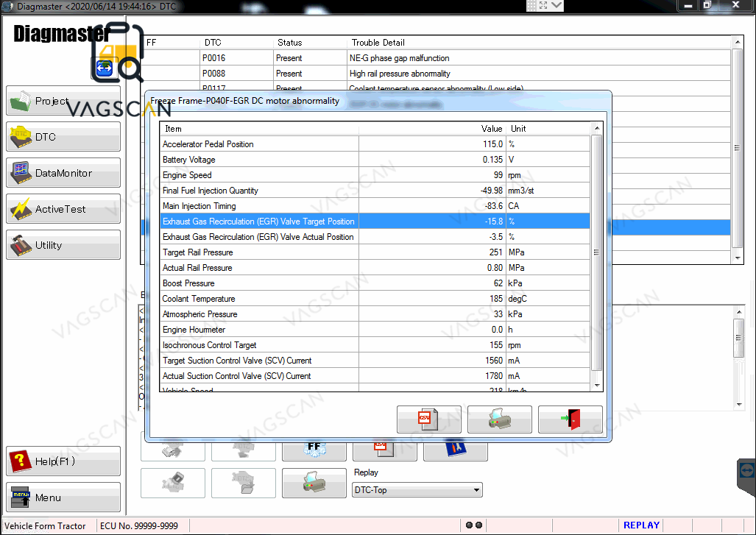The width and height of the screenshot is (756, 535).
Task: Switch to the DataMonitor section
Action: (63, 173)
